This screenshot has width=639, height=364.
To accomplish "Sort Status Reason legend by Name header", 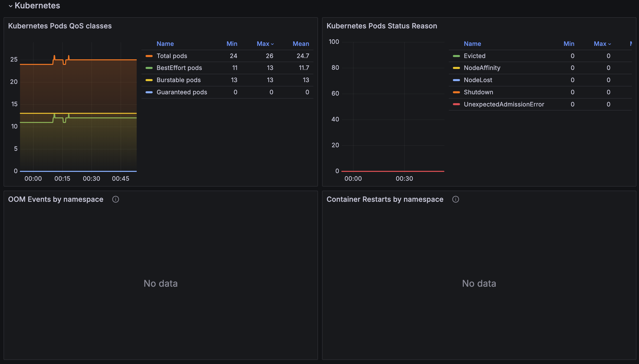I will pos(472,44).
